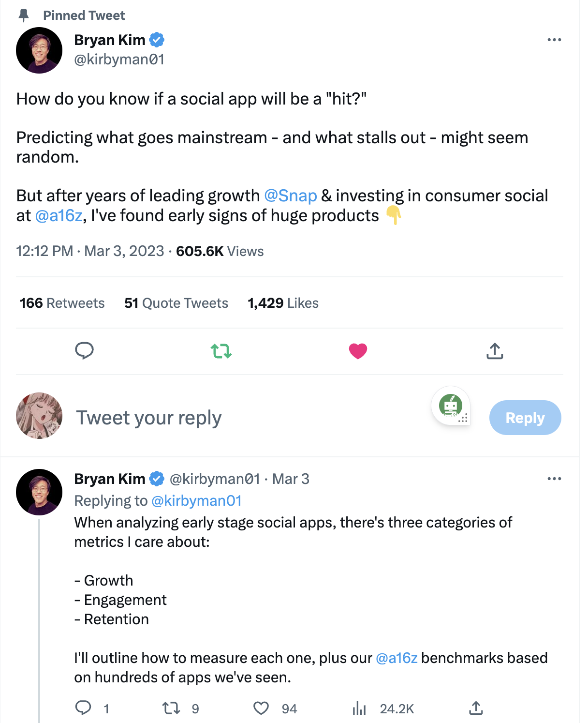Toggle the green retweet icon on main tweet
The image size is (588, 723).
(221, 351)
